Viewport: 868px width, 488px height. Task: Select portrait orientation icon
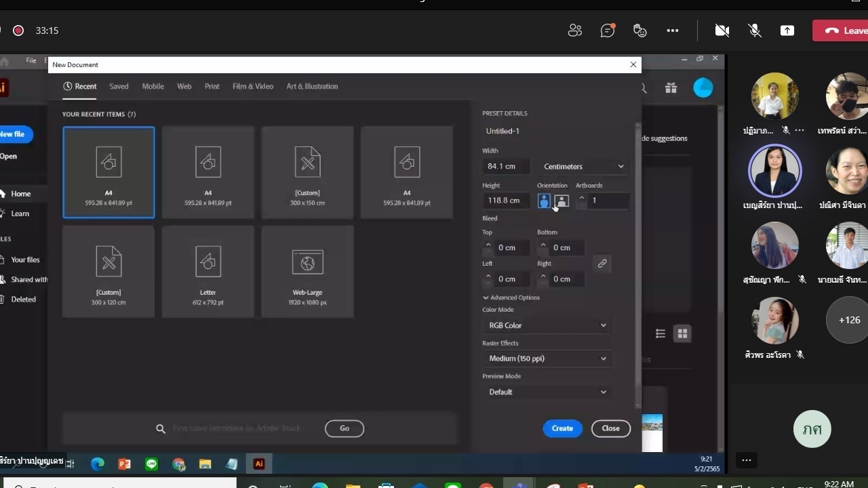click(544, 201)
